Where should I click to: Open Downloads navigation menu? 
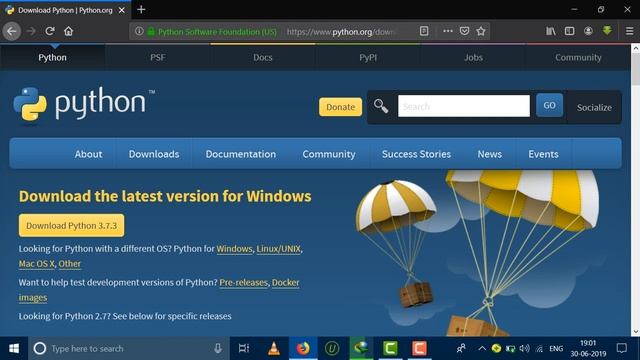click(154, 154)
